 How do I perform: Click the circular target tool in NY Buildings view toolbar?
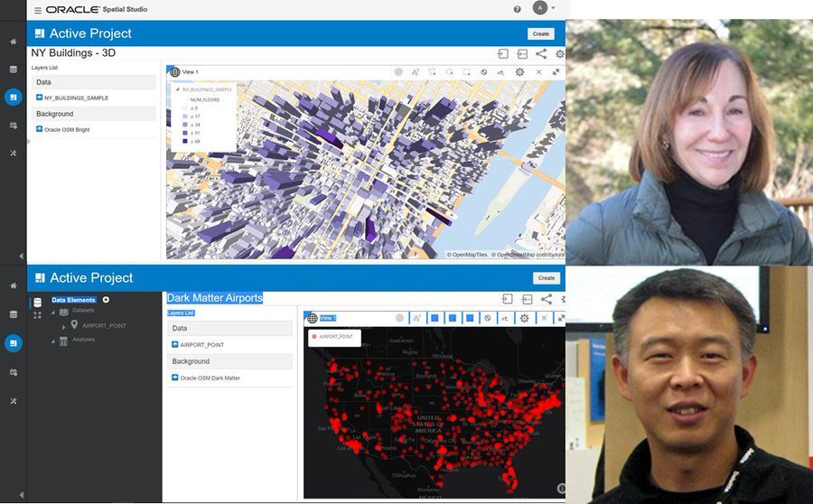click(398, 72)
